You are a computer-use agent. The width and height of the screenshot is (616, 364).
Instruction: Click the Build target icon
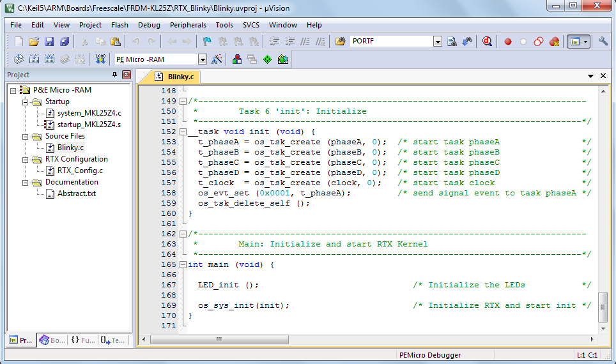coord(34,59)
